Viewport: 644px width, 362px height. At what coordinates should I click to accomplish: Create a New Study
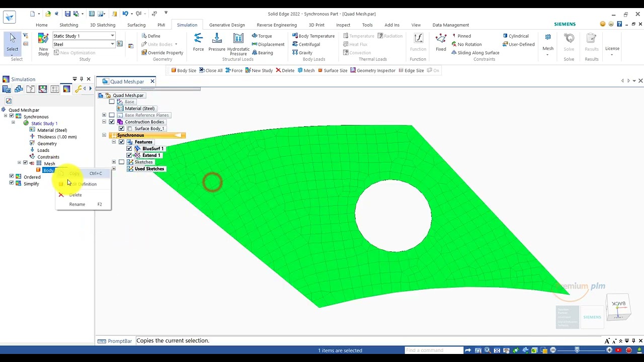click(44, 44)
